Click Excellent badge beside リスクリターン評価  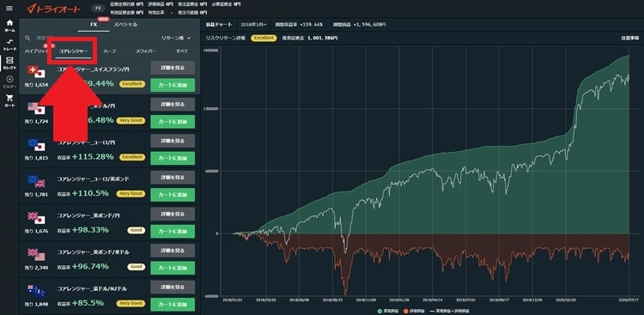[264, 38]
